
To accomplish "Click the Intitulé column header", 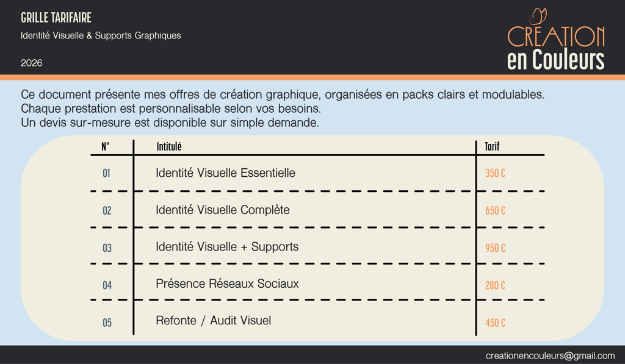I will pos(169,147).
